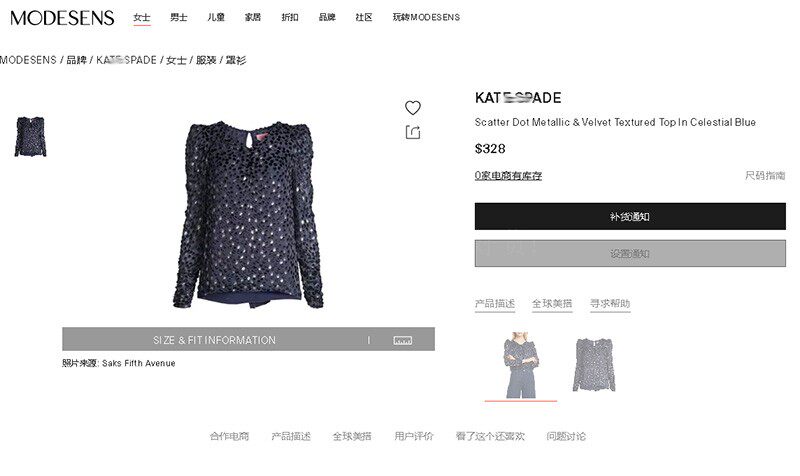
Task: Click the 补货通知 black button
Action: pos(630,216)
